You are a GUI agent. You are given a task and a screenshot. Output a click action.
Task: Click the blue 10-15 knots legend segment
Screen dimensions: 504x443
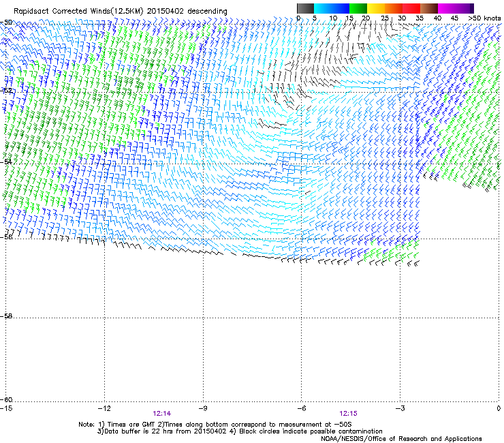click(x=341, y=8)
